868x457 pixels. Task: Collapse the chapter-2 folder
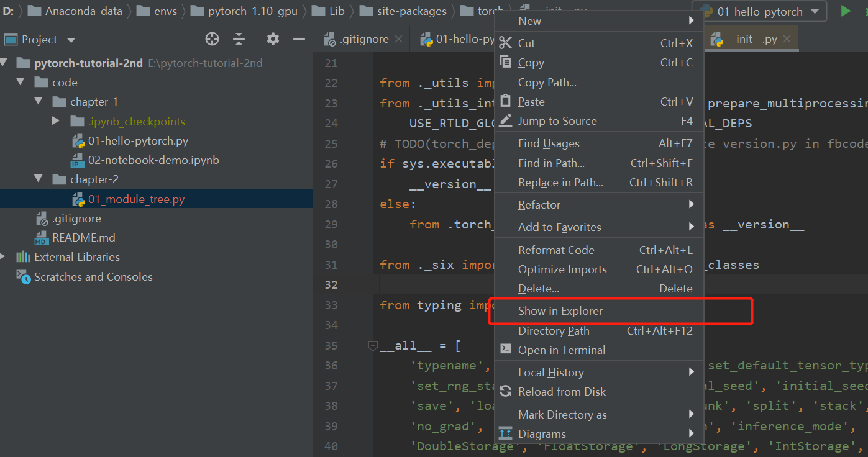[39, 179]
